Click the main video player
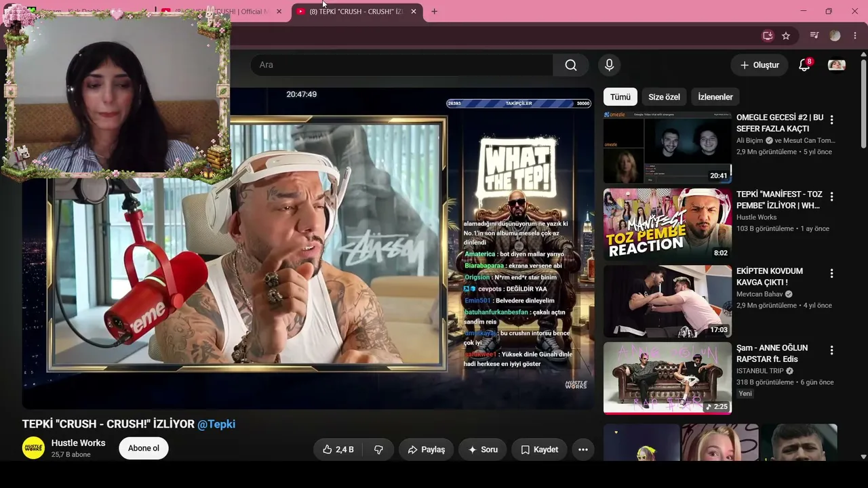This screenshot has width=868, height=488. (x=308, y=248)
